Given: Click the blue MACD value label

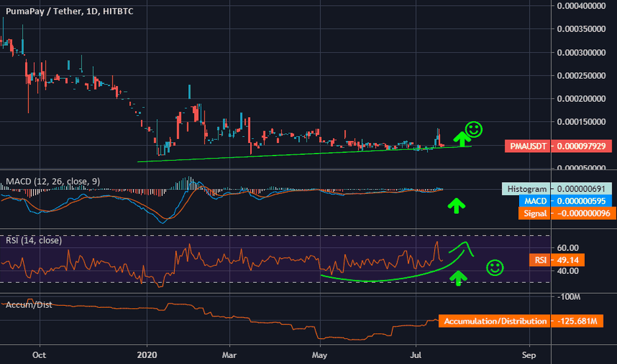Looking at the screenshot, I should coord(535,201).
